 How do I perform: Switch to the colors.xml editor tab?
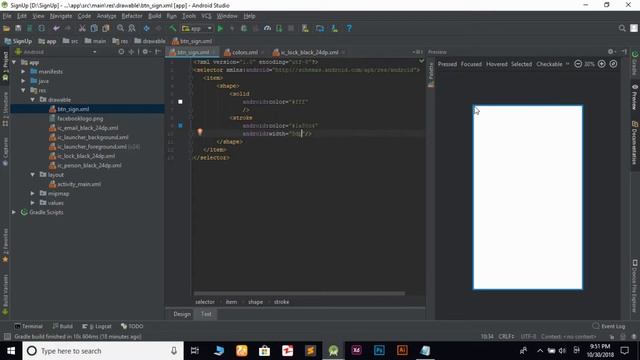tap(244, 52)
